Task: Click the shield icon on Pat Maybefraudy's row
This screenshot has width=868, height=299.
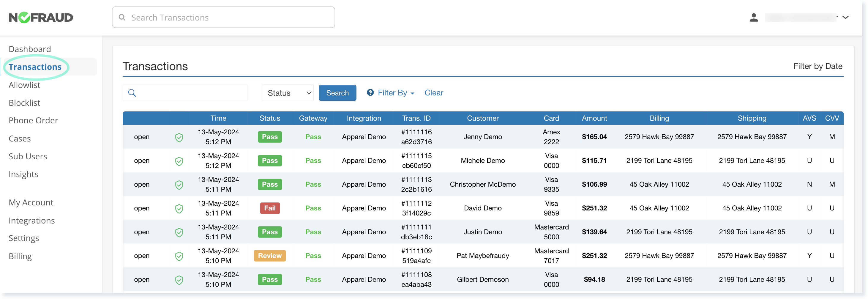Action: coord(179,256)
